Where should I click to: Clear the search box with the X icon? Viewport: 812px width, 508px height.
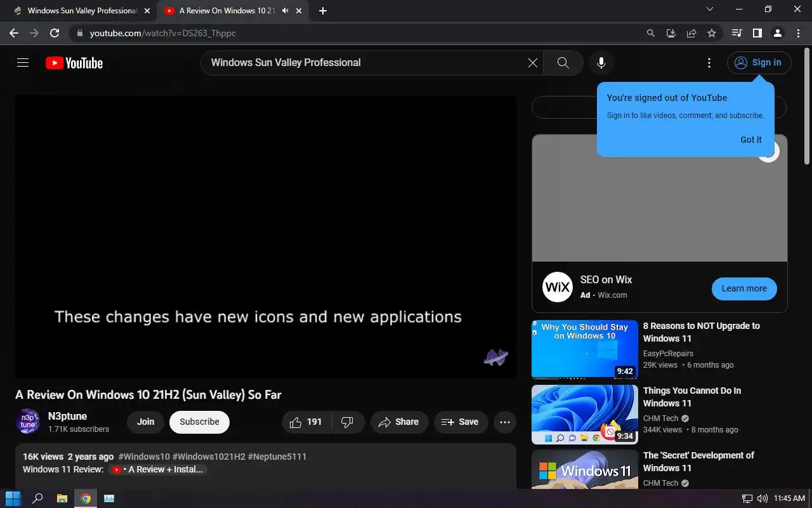[533, 63]
